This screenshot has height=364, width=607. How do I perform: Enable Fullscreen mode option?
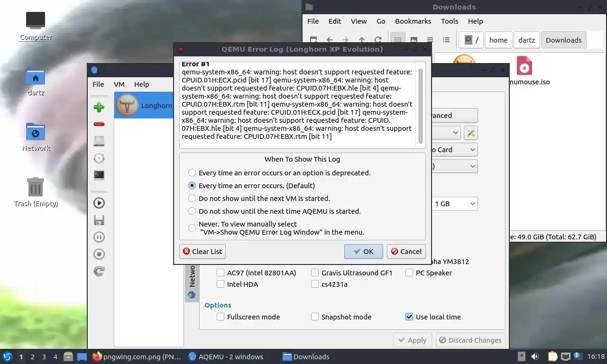(x=248, y=317)
